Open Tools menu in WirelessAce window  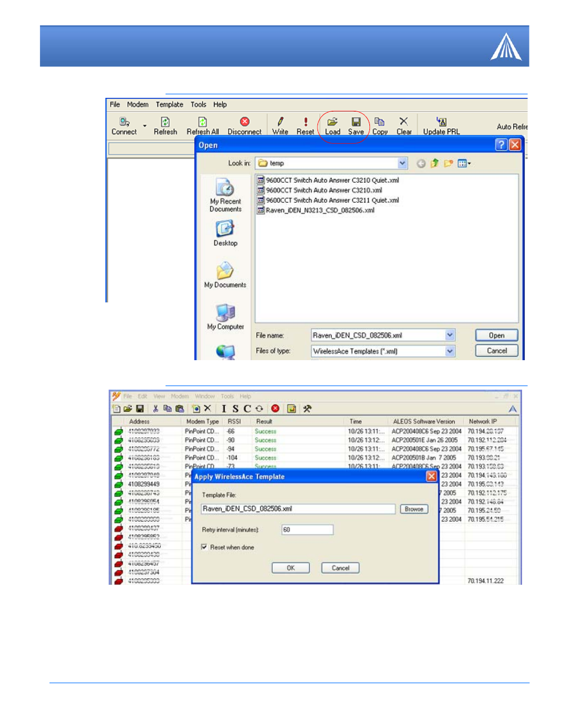pyautogui.click(x=199, y=104)
